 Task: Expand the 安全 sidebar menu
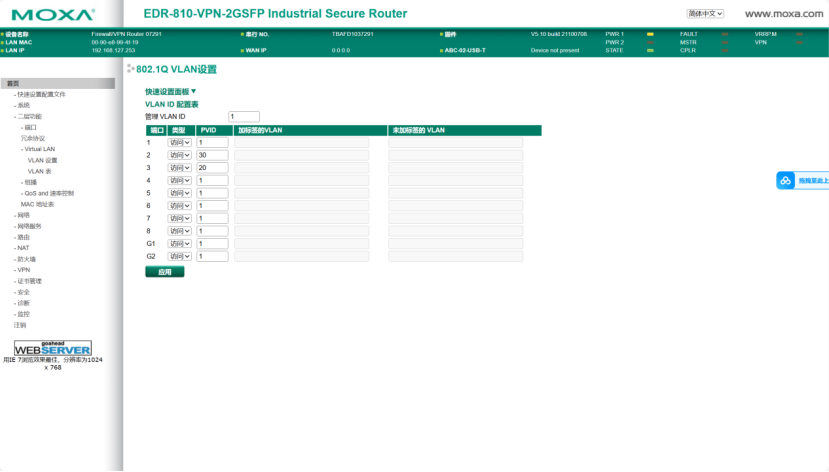click(x=23, y=292)
